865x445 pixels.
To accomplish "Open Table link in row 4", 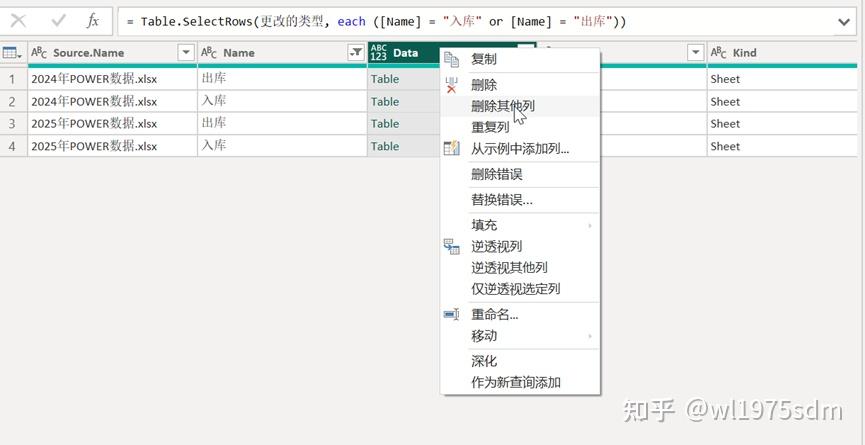I will click(385, 146).
